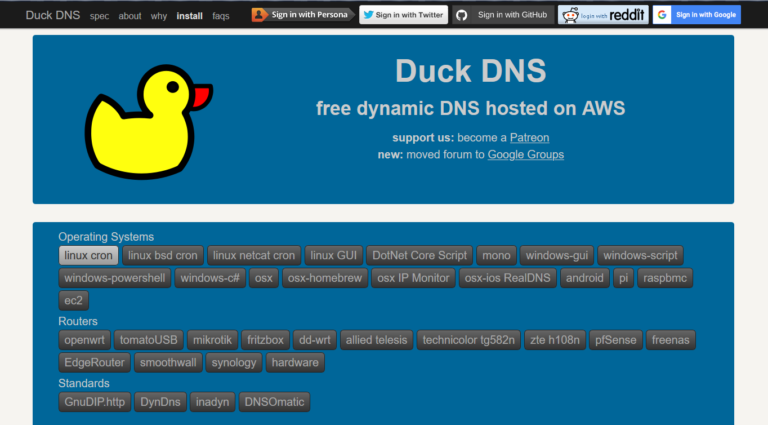This screenshot has height=425, width=768.
Task: Sign in with GitHub
Action: 503,15
